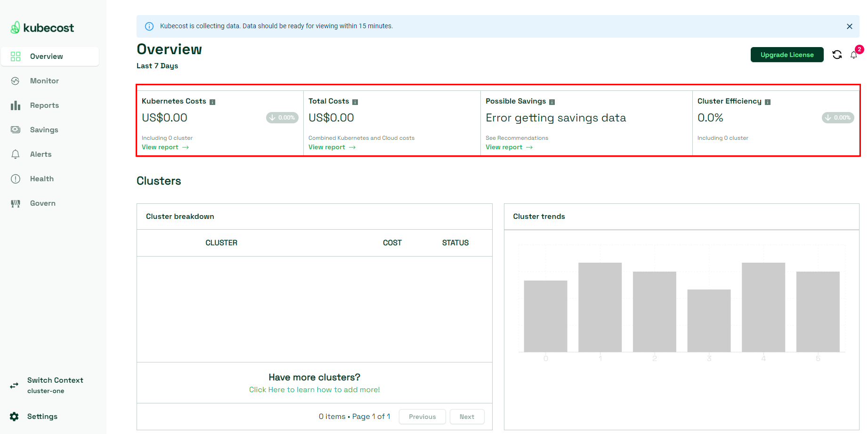Dismiss the data collecting banner
868x434 pixels.
[850, 26]
